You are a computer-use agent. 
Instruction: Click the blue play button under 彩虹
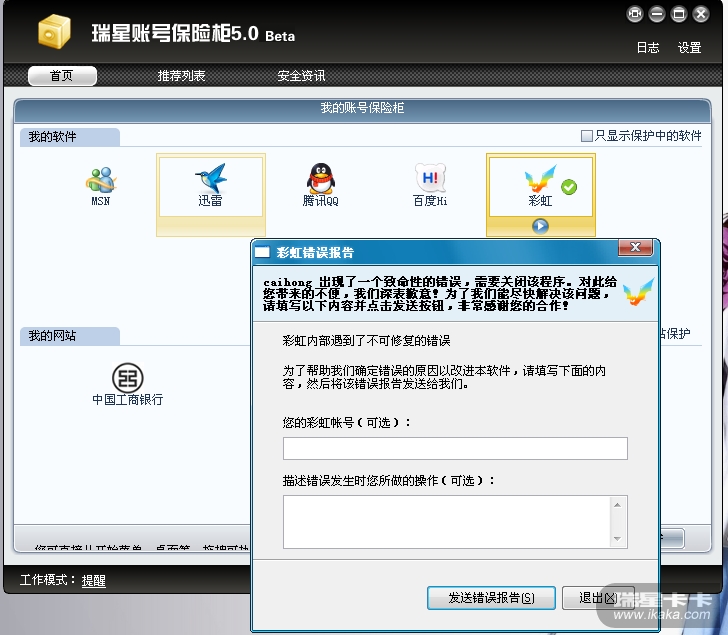tap(540, 226)
